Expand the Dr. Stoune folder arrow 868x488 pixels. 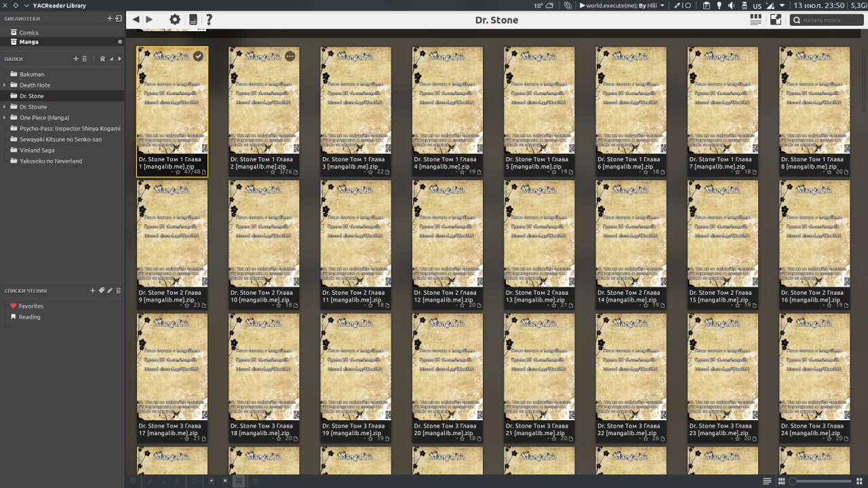[5, 106]
